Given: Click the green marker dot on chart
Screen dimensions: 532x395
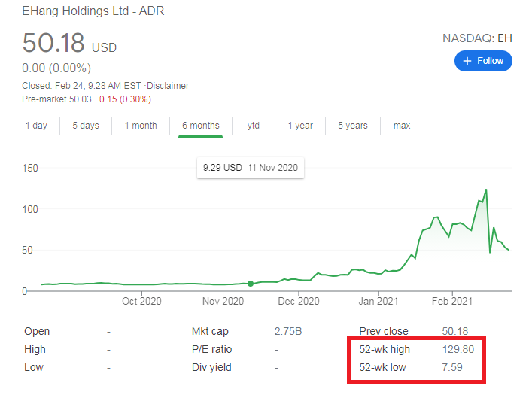Looking at the screenshot, I should (x=251, y=284).
